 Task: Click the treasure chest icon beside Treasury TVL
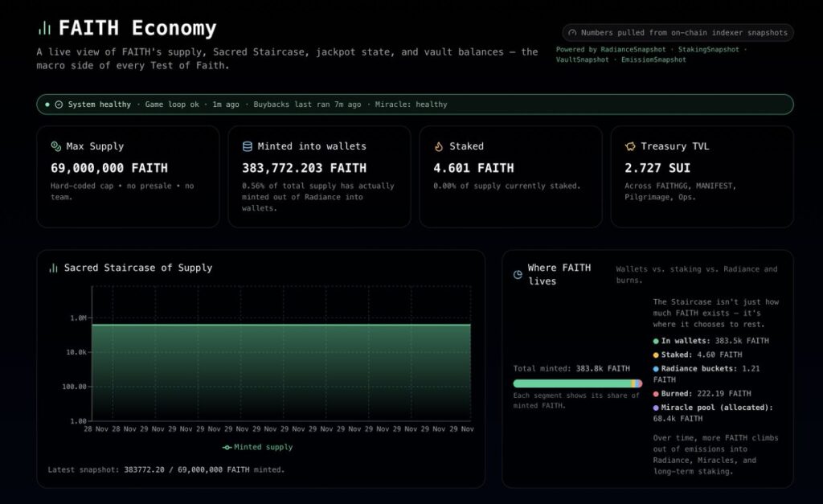click(630, 146)
